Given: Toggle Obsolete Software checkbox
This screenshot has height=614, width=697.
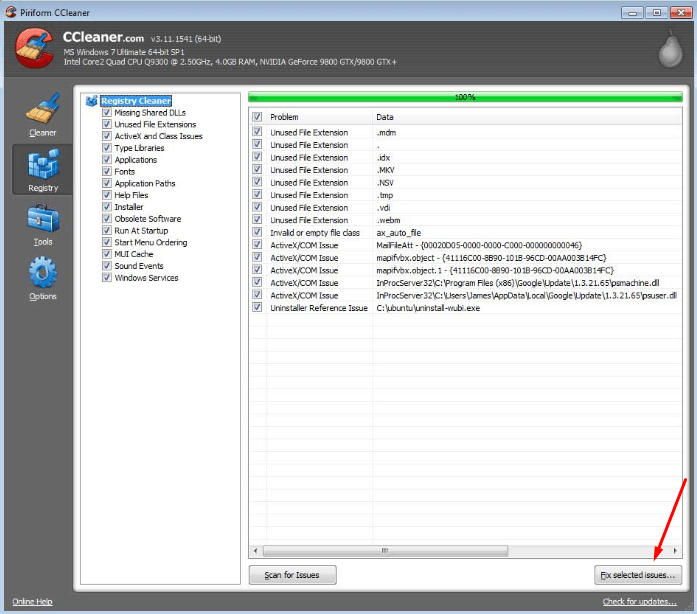Looking at the screenshot, I should coord(107,218).
